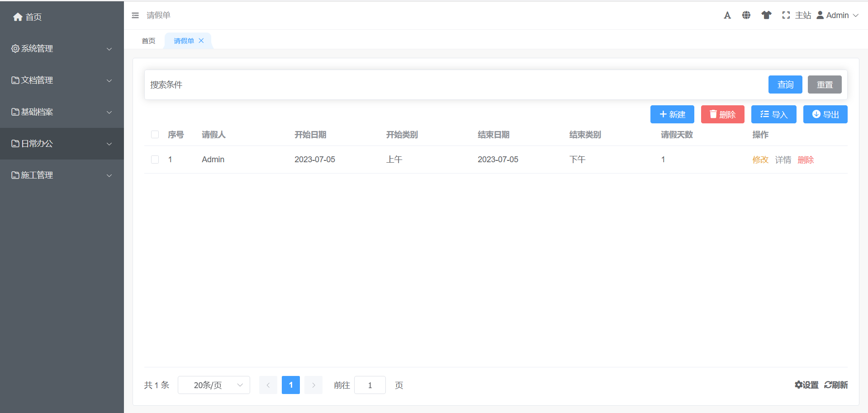Screen dimensions: 868x413
Task: Open Admin user dropdown
Action: (838, 15)
